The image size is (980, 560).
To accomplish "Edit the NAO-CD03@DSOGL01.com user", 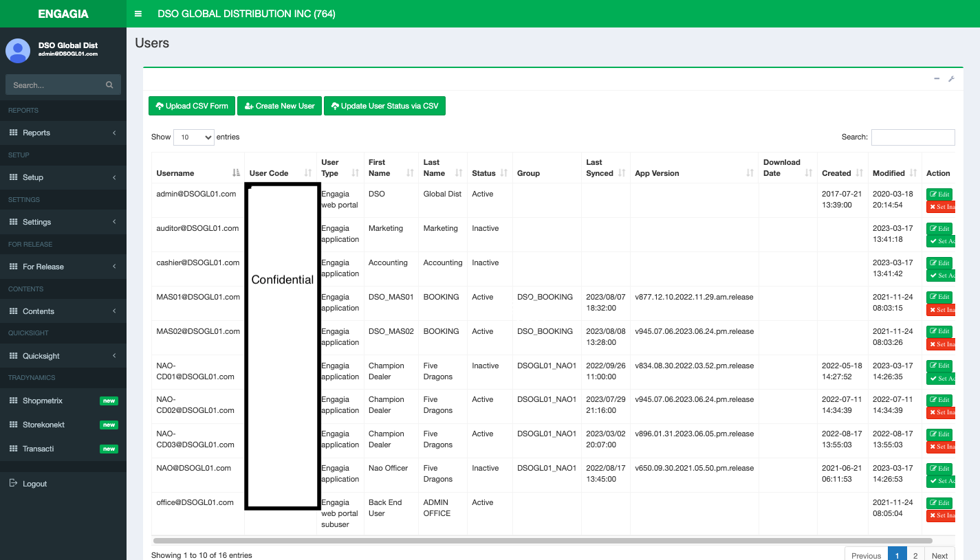I will point(939,434).
